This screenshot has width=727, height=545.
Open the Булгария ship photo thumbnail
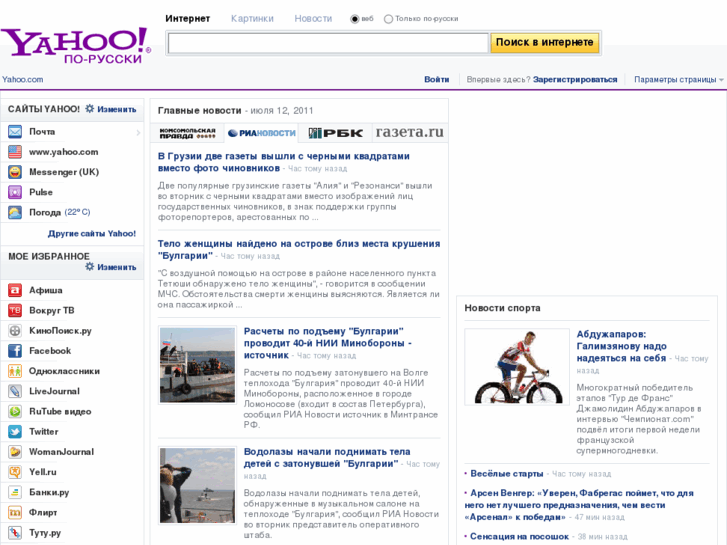pos(198,365)
